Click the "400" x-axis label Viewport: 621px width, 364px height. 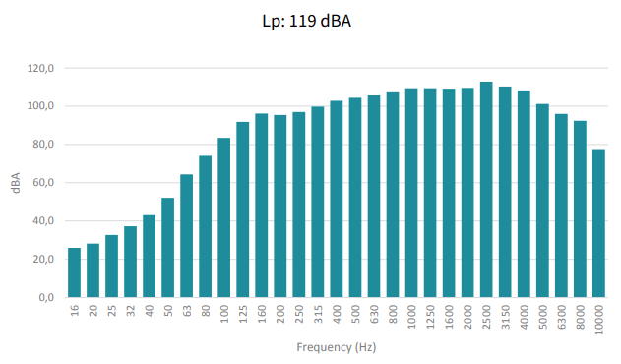coord(337,313)
